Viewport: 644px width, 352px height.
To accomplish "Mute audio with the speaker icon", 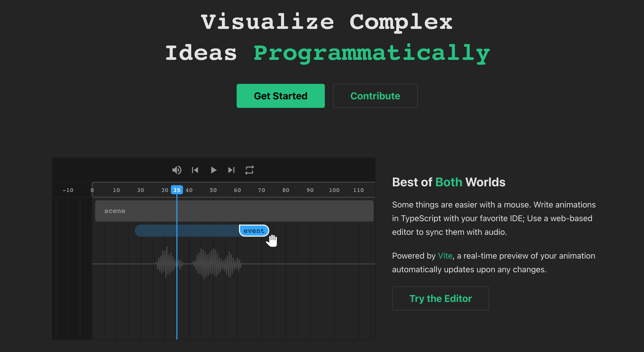I will [x=177, y=170].
